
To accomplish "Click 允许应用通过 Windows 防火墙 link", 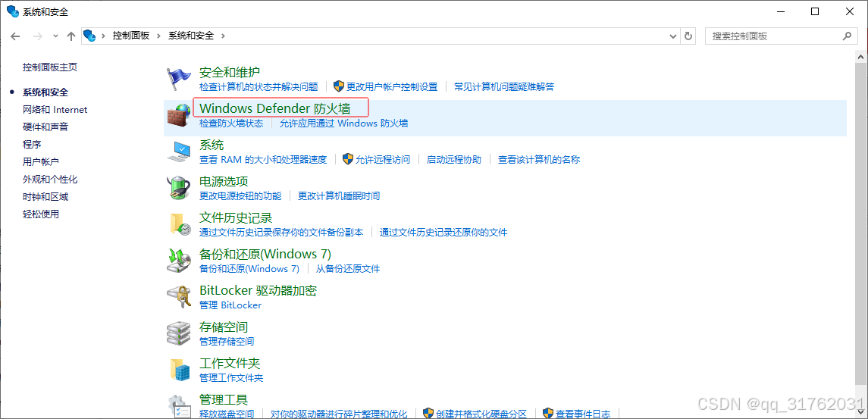I will [343, 123].
